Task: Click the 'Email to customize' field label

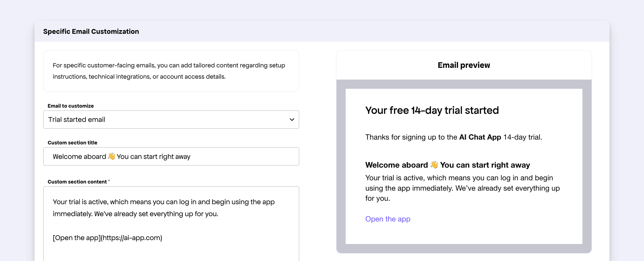Action: (x=71, y=106)
